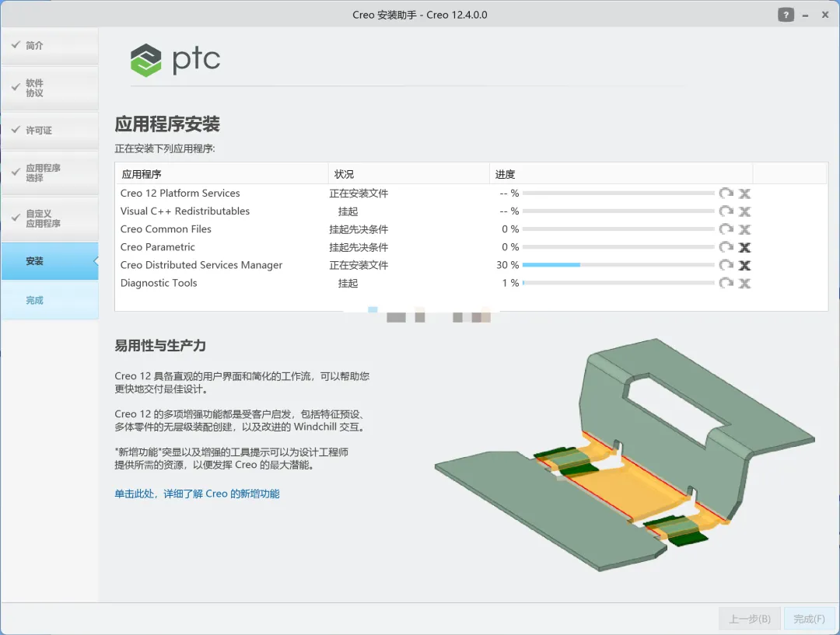Click Creo Distributed Services Manager progress bar

(x=618, y=265)
